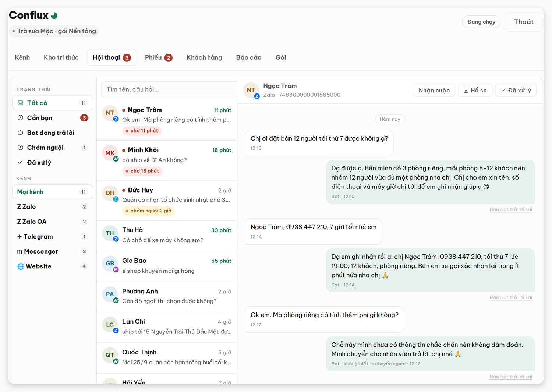The width and height of the screenshot is (552, 392).
Task: Open Hồ sơ for Ngọc Trâm
Action: pyautogui.click(x=475, y=91)
